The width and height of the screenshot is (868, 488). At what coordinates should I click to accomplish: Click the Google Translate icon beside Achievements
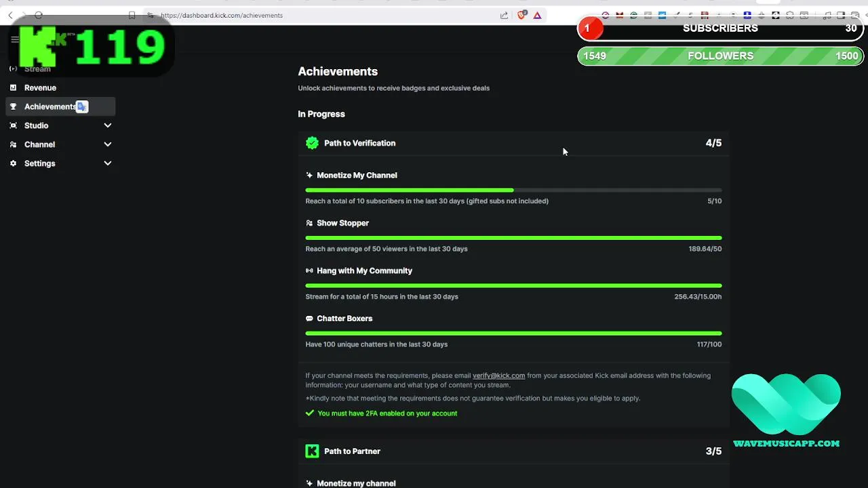tap(82, 106)
